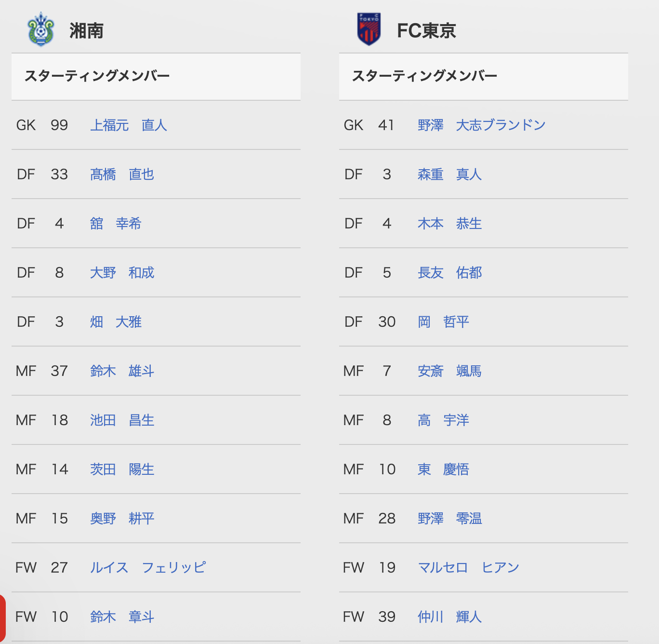Click forward ルイス フェリッピ

click(148, 568)
